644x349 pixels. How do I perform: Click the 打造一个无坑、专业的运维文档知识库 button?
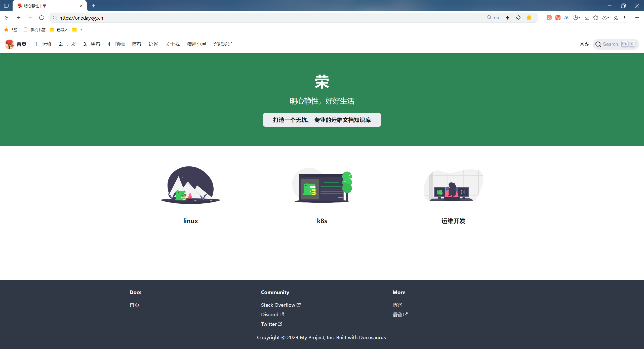[x=322, y=120]
